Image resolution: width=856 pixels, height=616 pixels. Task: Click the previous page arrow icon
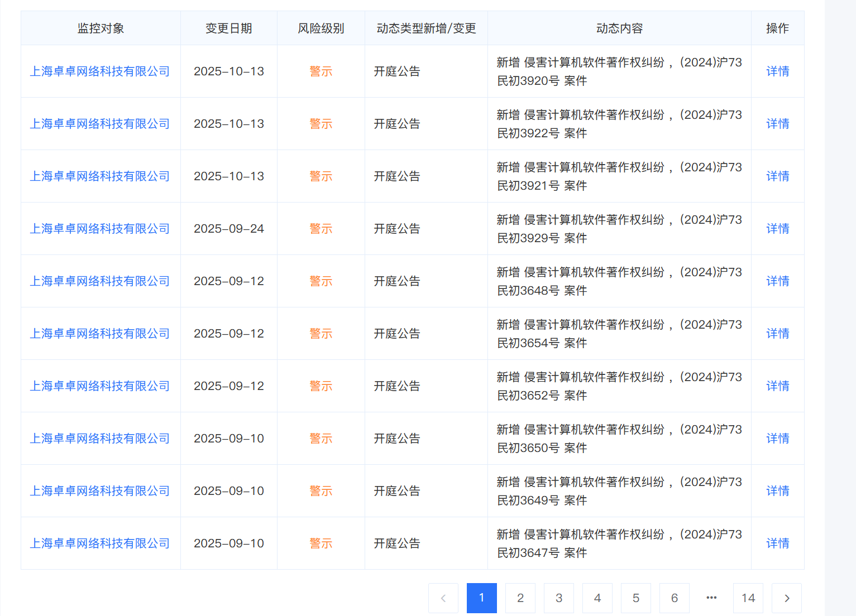click(443, 598)
